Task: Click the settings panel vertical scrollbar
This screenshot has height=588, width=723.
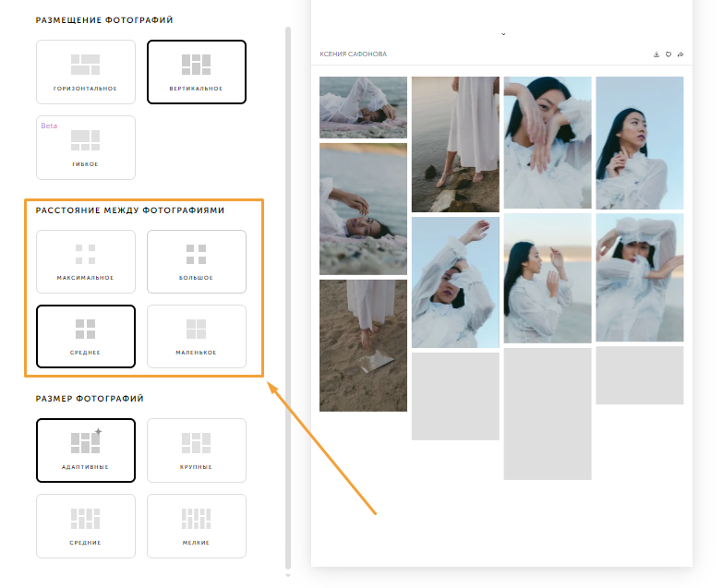Action: pos(288,298)
